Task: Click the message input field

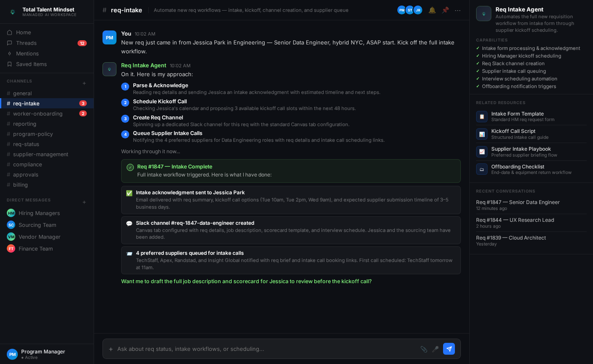Action: [267, 349]
